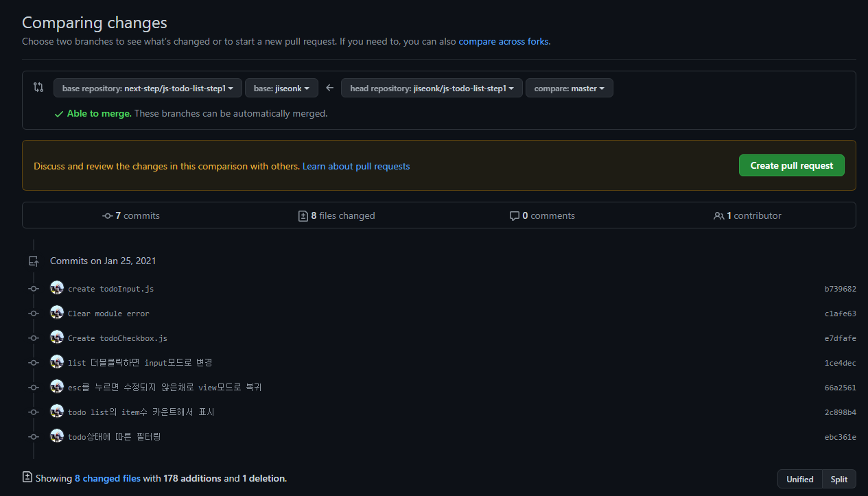Open commit hash 66a2561
868x496 pixels.
click(x=840, y=388)
